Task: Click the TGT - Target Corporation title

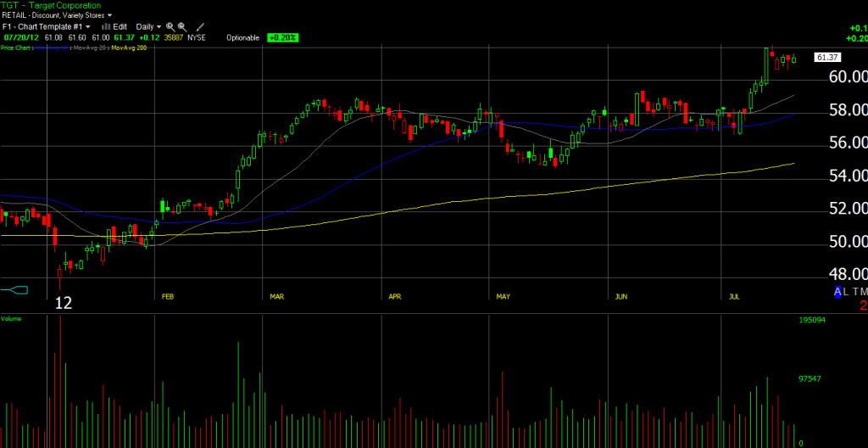Action: pos(52,6)
